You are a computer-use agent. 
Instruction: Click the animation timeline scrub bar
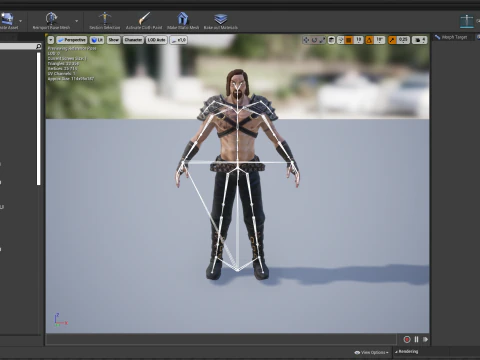221,339
